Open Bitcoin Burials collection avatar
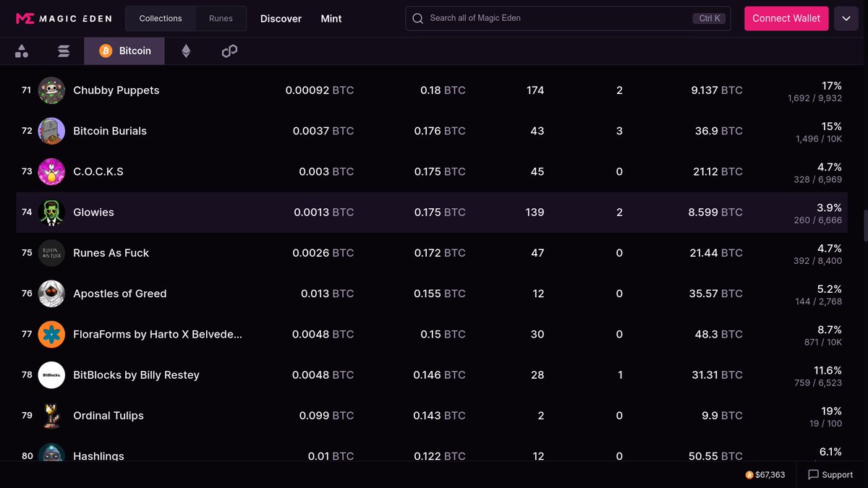This screenshot has width=868, height=488. click(51, 131)
